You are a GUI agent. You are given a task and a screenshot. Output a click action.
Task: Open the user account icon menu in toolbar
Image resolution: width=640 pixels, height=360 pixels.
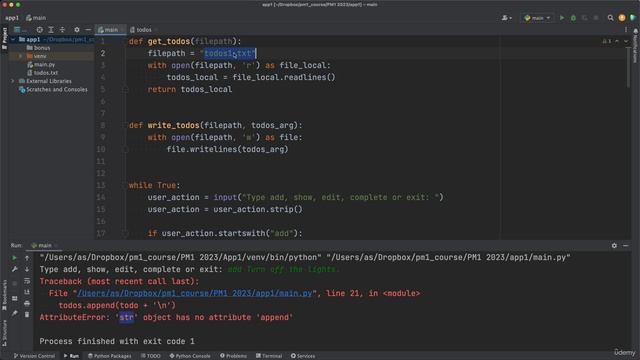507,18
